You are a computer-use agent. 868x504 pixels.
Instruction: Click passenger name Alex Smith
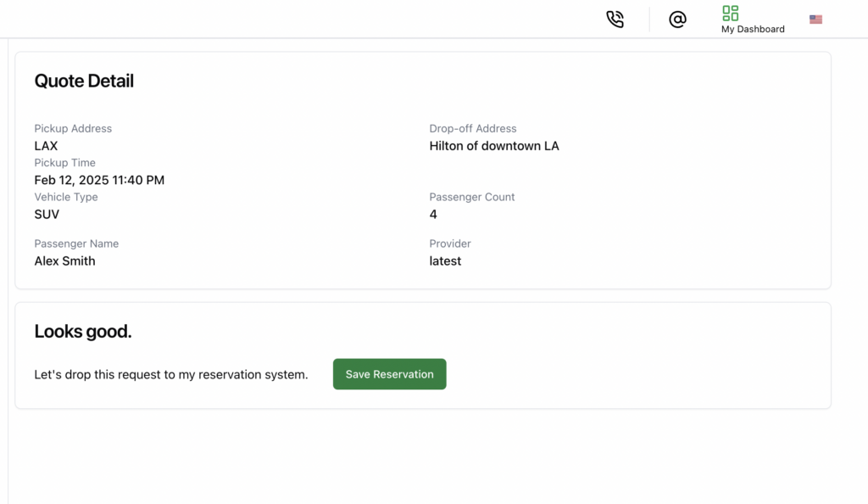point(64,260)
